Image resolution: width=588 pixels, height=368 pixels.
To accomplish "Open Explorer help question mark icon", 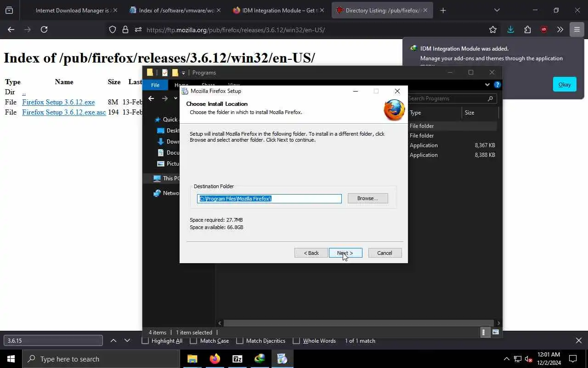I will tap(497, 85).
